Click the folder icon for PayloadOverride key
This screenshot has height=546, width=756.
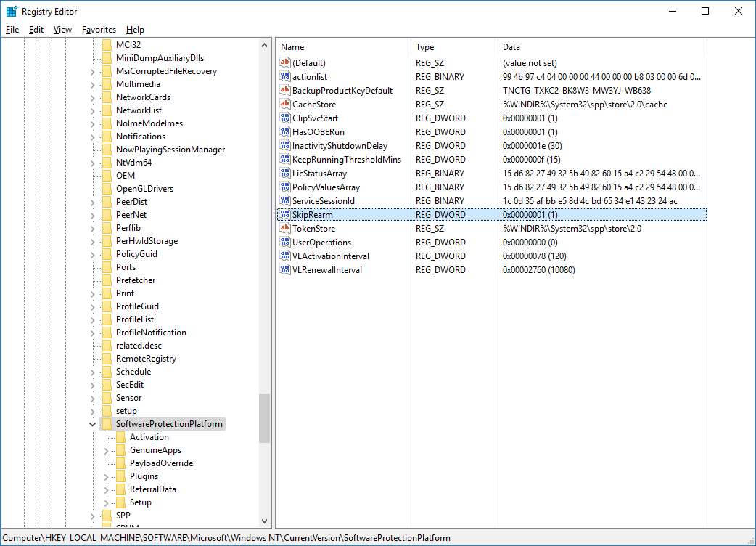[x=121, y=463]
